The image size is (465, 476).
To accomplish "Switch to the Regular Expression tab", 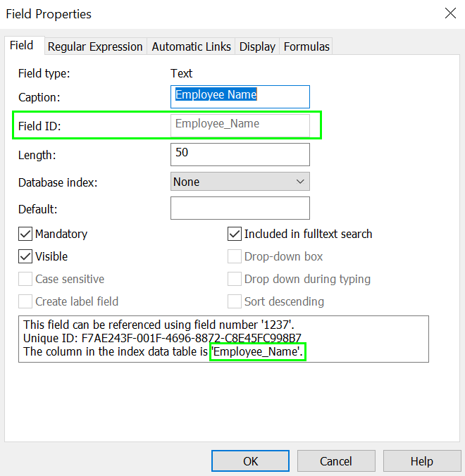I will pyautogui.click(x=94, y=46).
